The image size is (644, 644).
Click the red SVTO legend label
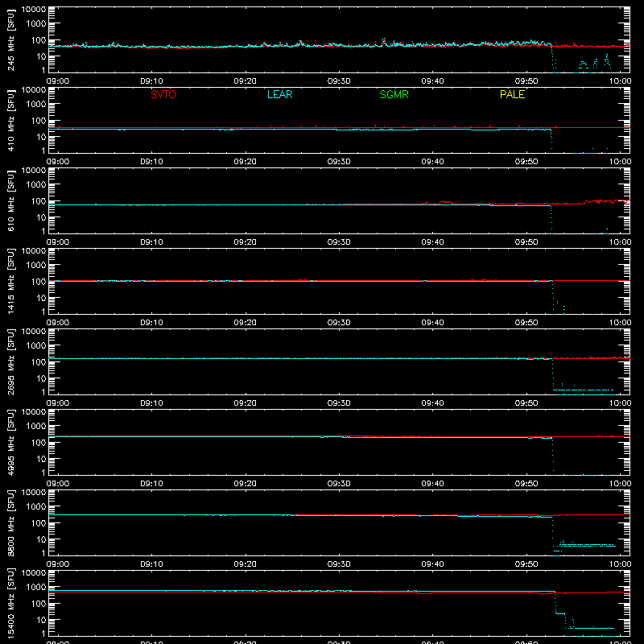coord(163,94)
